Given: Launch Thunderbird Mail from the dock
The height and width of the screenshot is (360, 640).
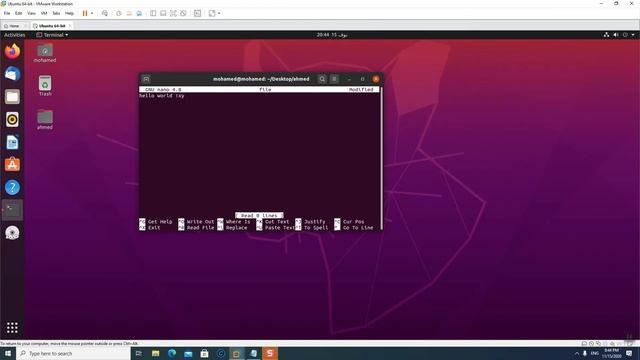Looking at the screenshot, I should pos(12,74).
